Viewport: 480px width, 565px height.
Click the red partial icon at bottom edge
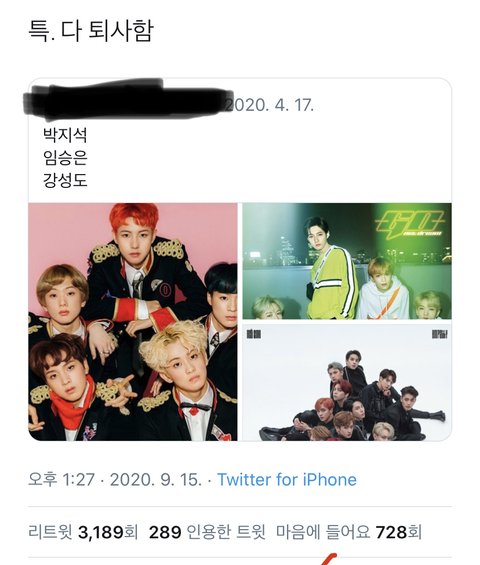328,559
